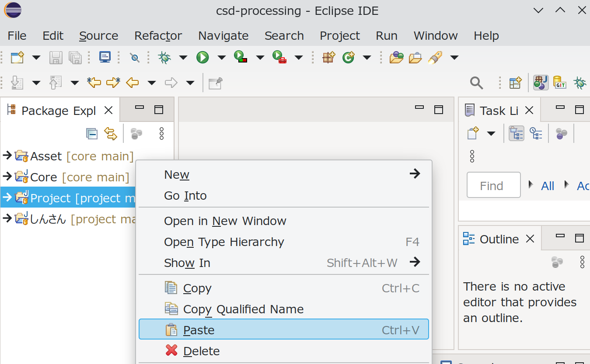Open the Run button dropdown arrow
This screenshot has height=364, width=590.
point(222,57)
